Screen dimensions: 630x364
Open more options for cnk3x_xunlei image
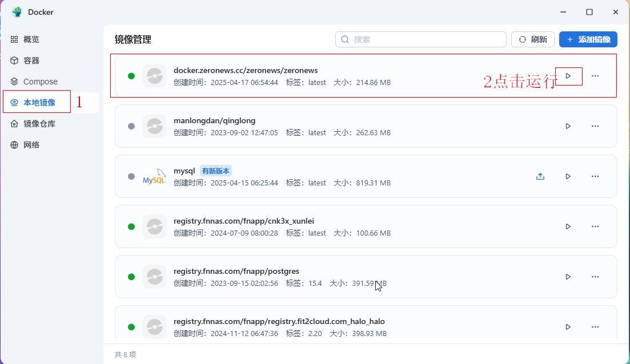click(x=595, y=227)
